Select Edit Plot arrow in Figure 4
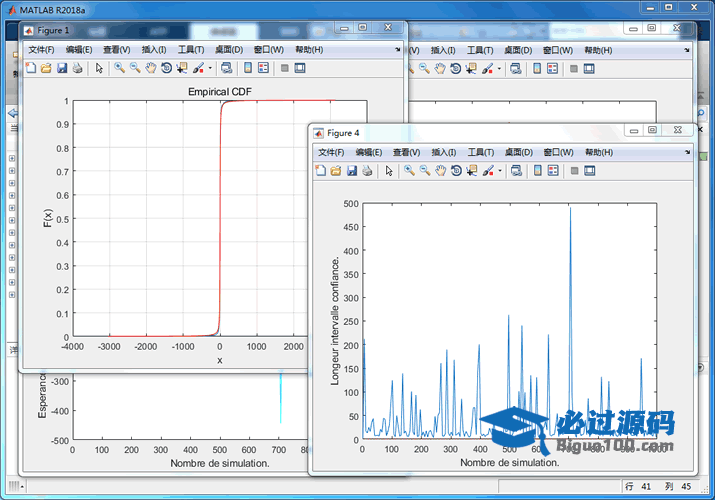Viewport: 715px width, 500px height. click(389, 171)
